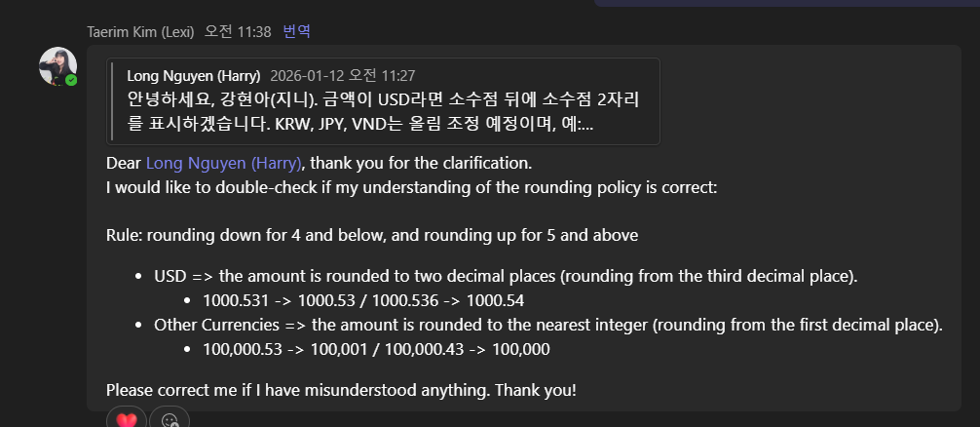Click the quoted timestamp 2026-01-12 오전 11:27
The height and width of the screenshot is (427, 980).
tap(342, 75)
